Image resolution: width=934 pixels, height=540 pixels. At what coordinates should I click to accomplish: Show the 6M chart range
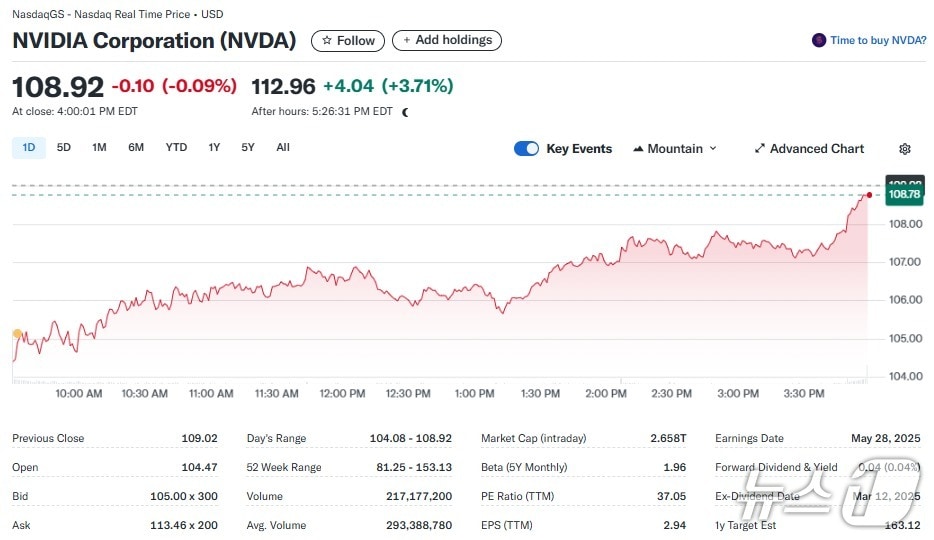(x=136, y=148)
